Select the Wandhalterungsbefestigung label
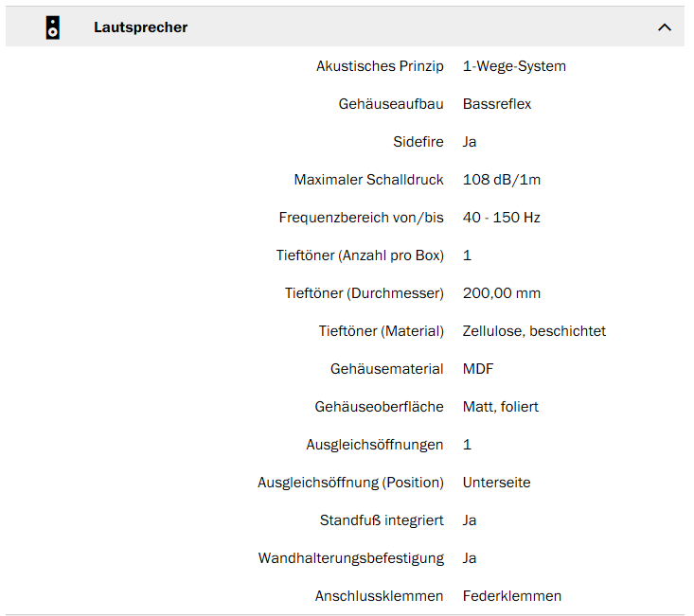694x616 pixels. click(x=351, y=558)
